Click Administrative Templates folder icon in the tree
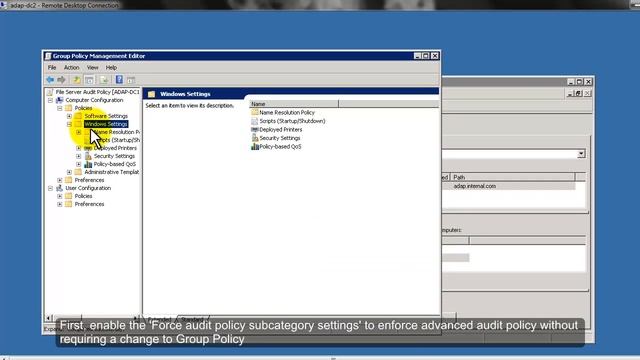Viewport: 640px width, 360px height. [78, 172]
